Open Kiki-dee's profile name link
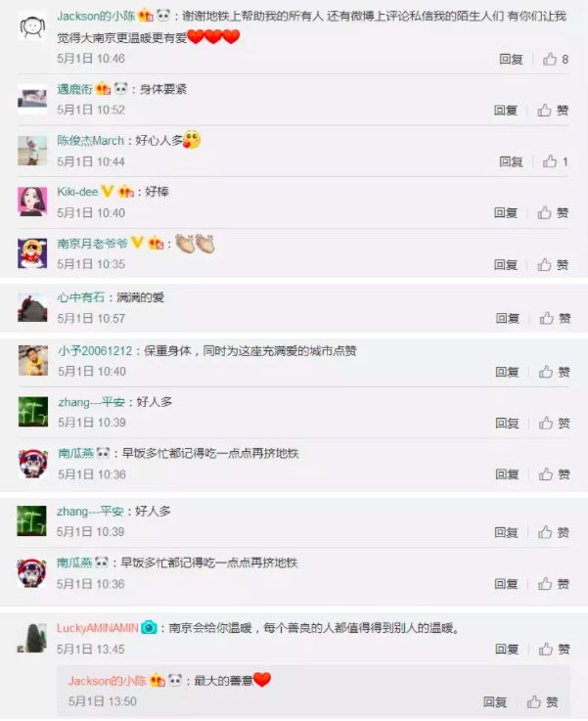588x721 pixels. point(77,192)
